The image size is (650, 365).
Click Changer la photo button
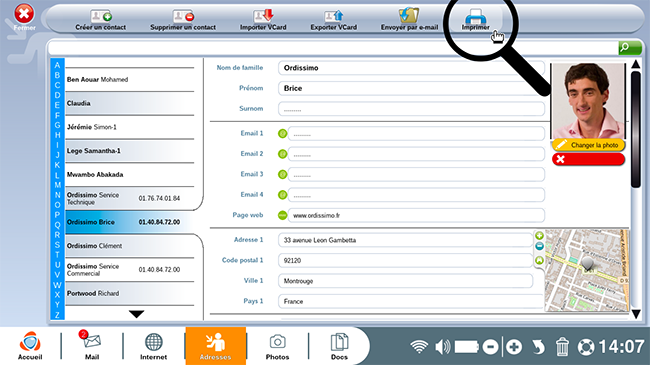click(x=588, y=145)
